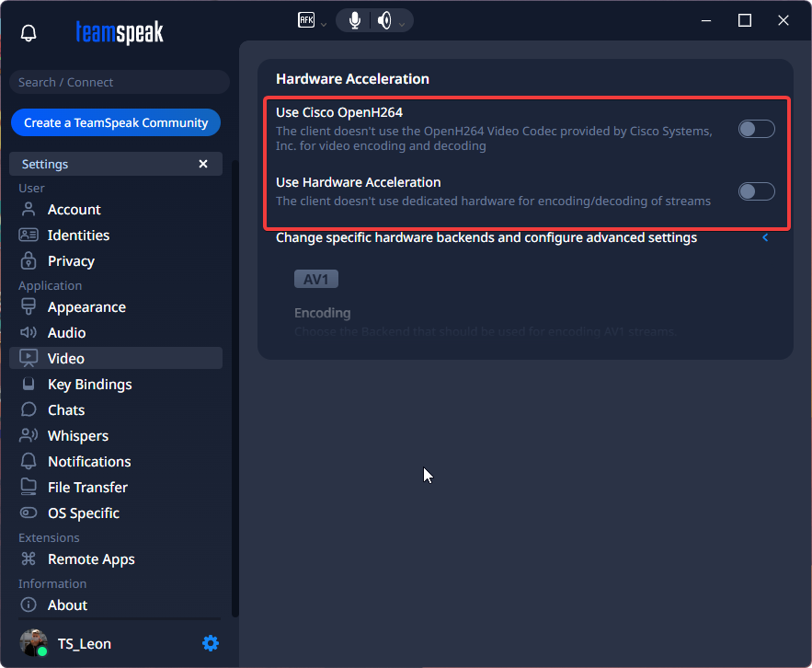The image size is (812, 668).
Task: Select the AV1 codec tab
Action: point(315,279)
